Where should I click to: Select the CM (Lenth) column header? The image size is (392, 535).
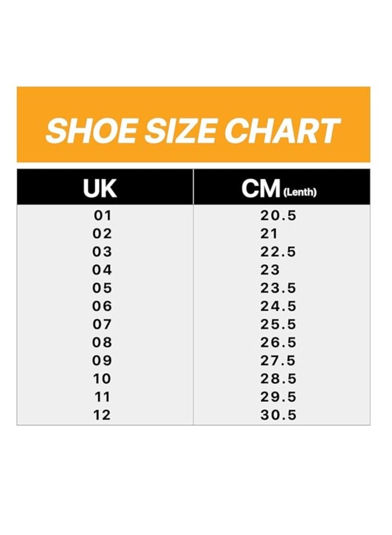279,189
